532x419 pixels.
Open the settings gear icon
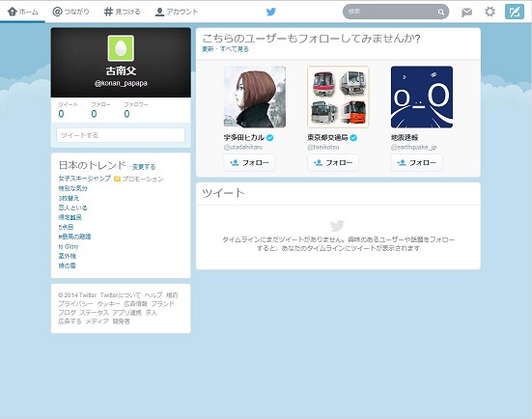490,12
